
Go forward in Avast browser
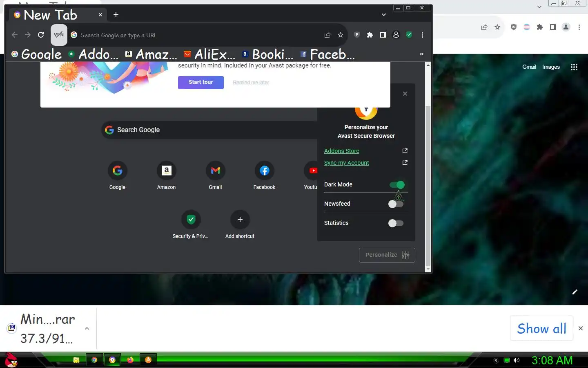tap(28, 35)
